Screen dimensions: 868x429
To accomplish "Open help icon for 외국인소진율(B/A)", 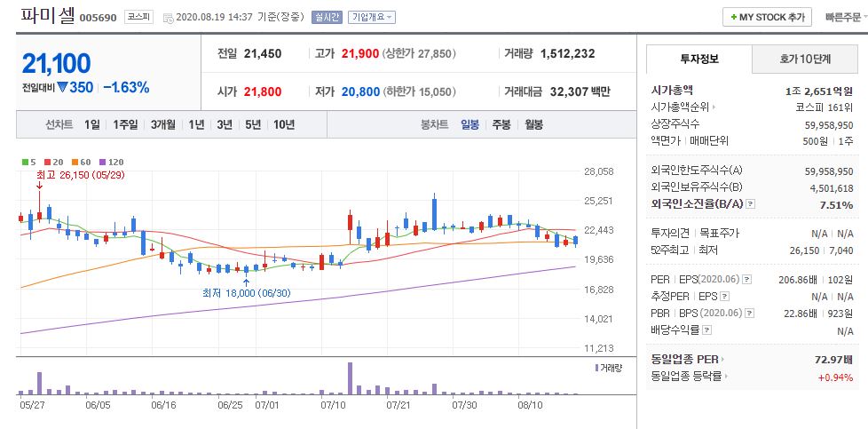I will point(750,204).
